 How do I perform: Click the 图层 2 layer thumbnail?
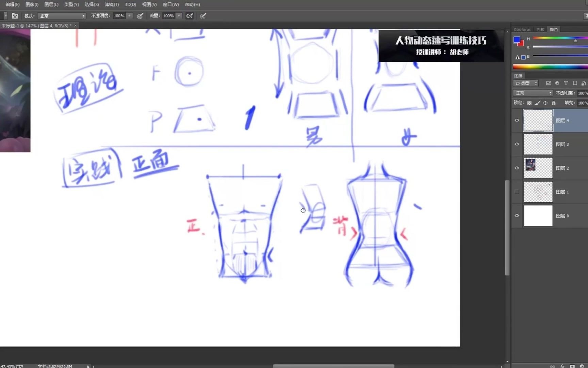(x=538, y=168)
